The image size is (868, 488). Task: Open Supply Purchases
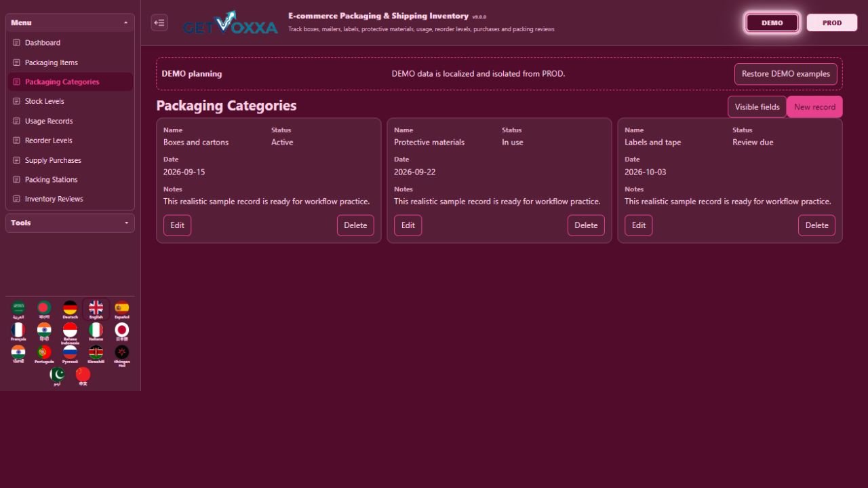(x=70, y=160)
